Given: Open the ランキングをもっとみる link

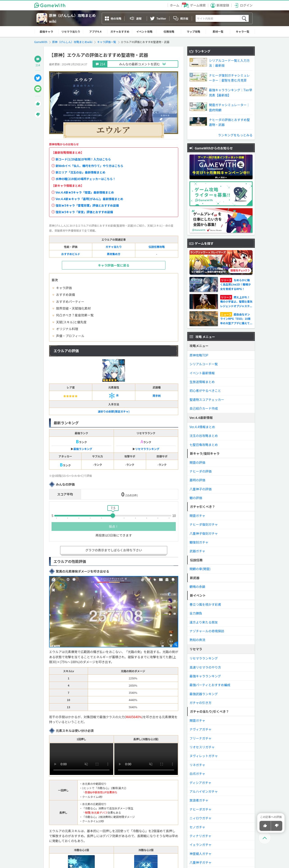Looking at the screenshot, I should (x=235, y=135).
